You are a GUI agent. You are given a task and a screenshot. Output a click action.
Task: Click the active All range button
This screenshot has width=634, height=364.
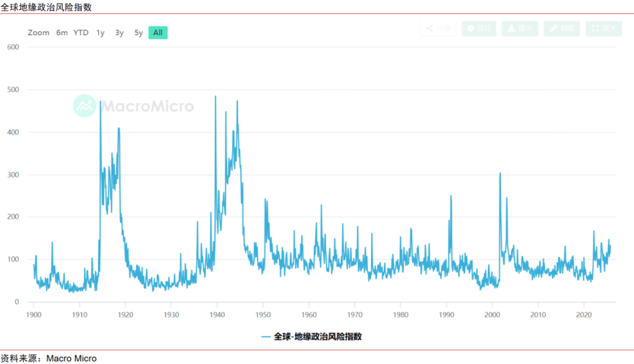click(158, 33)
